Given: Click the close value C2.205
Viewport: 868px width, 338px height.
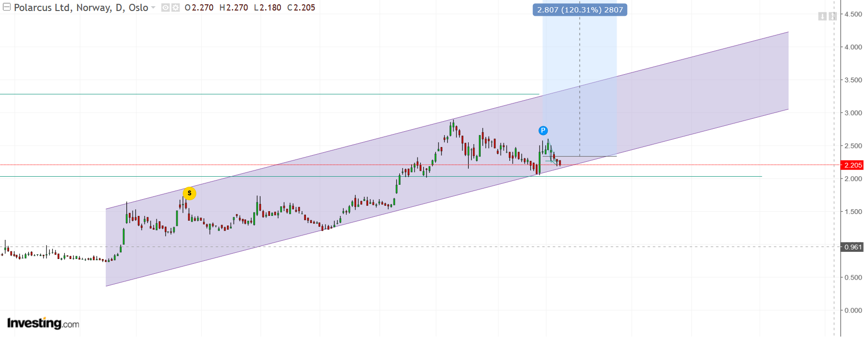Looking at the screenshot, I should (x=301, y=8).
